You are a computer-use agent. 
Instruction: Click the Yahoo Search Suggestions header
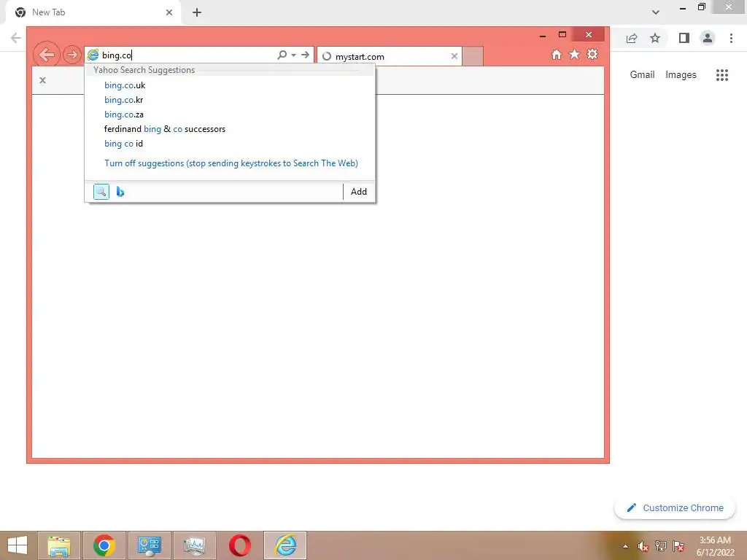coord(144,70)
